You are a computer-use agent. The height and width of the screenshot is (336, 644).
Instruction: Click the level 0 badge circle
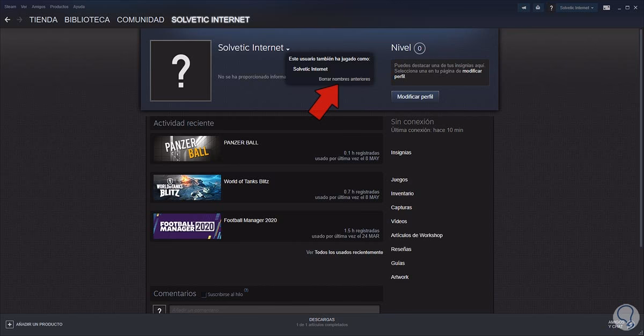(420, 48)
